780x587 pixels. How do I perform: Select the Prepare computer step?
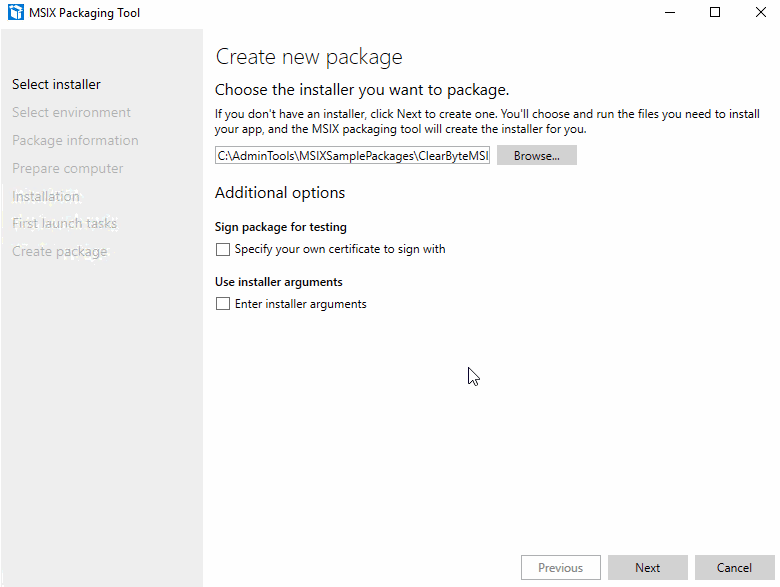(x=68, y=168)
